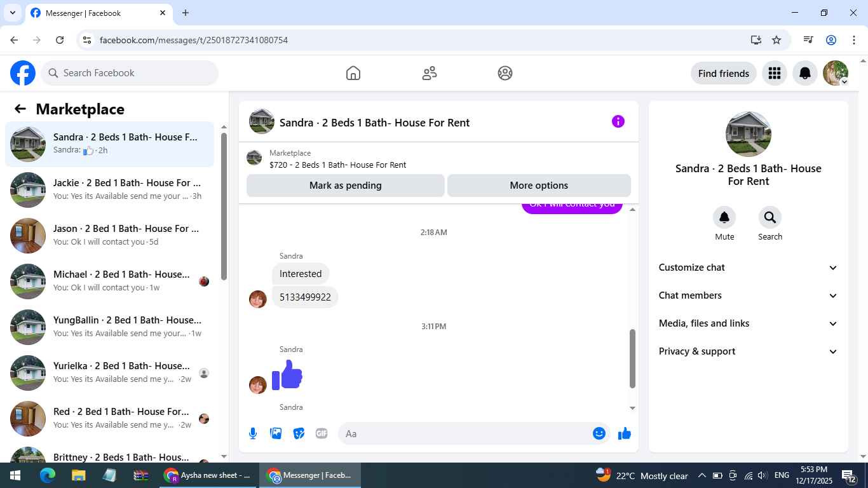Choose a sticker icon
The height and width of the screenshot is (488, 868).
coord(299,433)
